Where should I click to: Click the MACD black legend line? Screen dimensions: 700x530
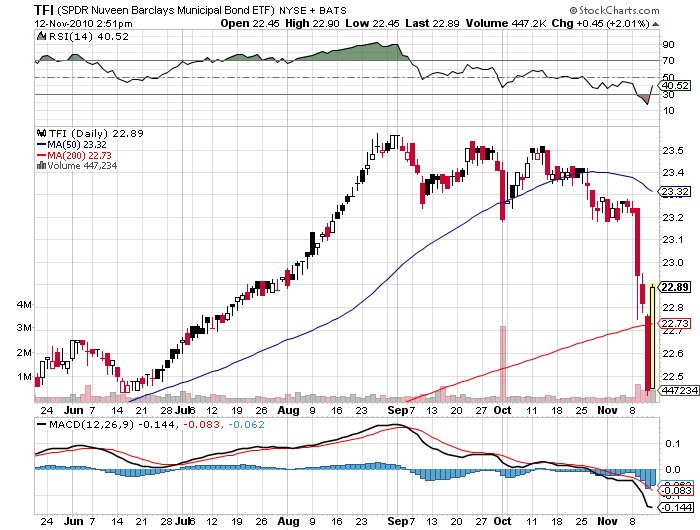click(x=42, y=425)
